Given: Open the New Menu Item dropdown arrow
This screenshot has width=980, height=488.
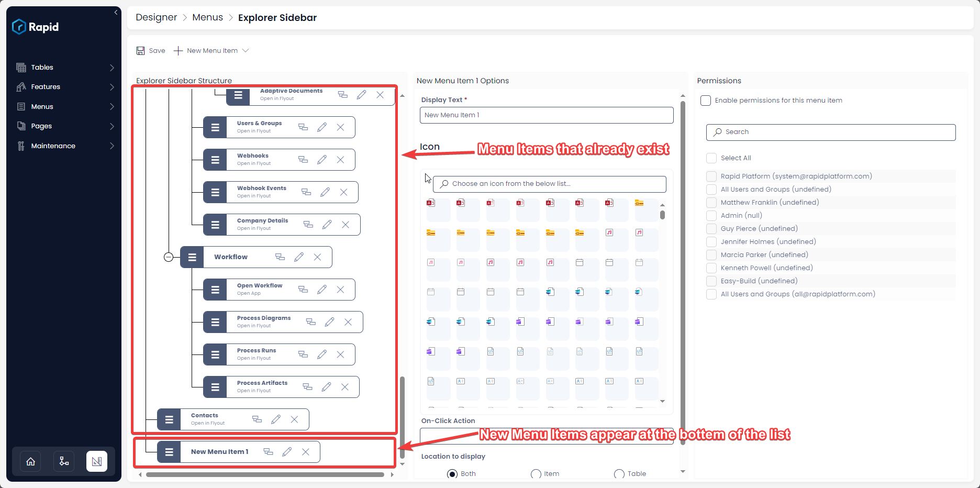Looking at the screenshot, I should click(246, 50).
